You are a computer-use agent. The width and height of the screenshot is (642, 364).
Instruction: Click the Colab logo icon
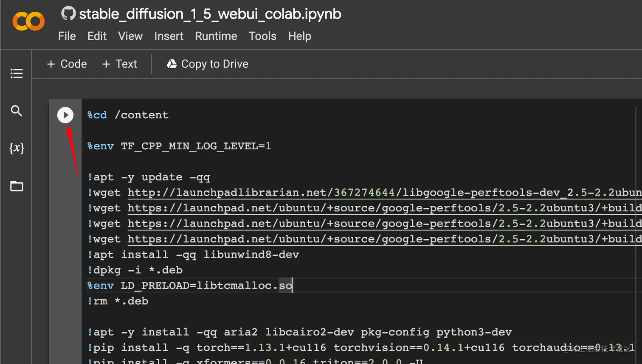click(28, 21)
